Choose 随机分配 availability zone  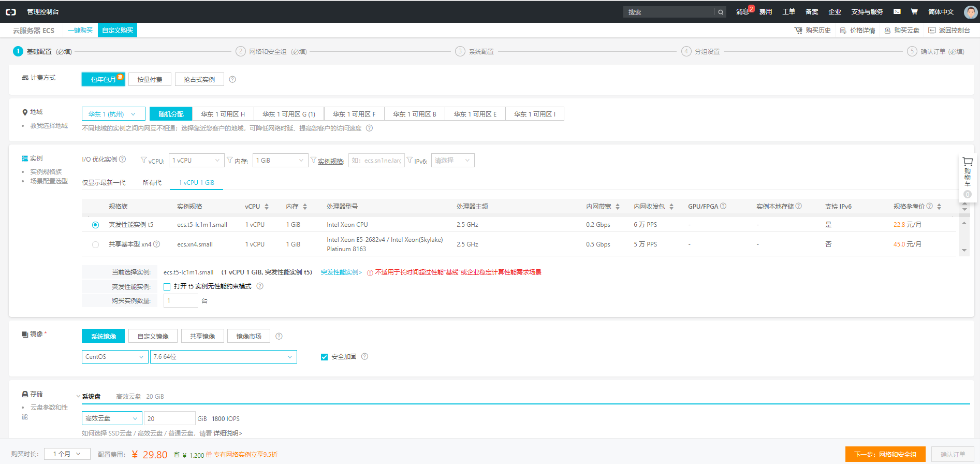pos(171,114)
